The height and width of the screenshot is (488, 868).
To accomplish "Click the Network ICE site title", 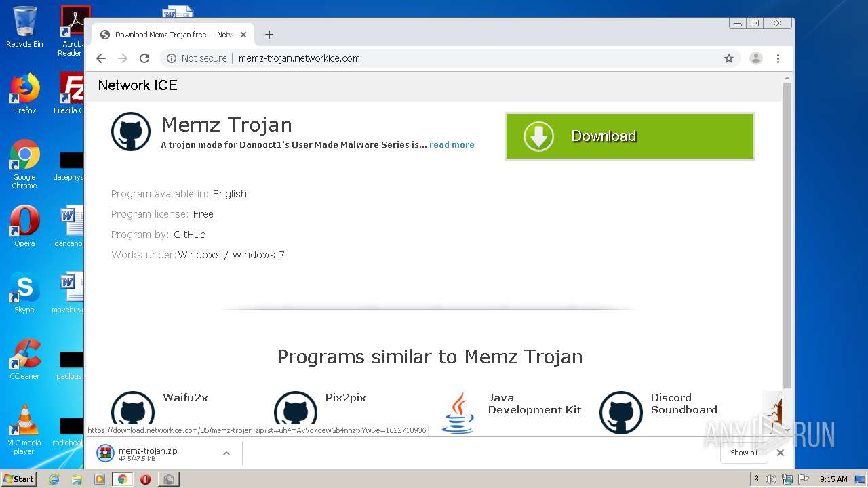I will tap(138, 85).
